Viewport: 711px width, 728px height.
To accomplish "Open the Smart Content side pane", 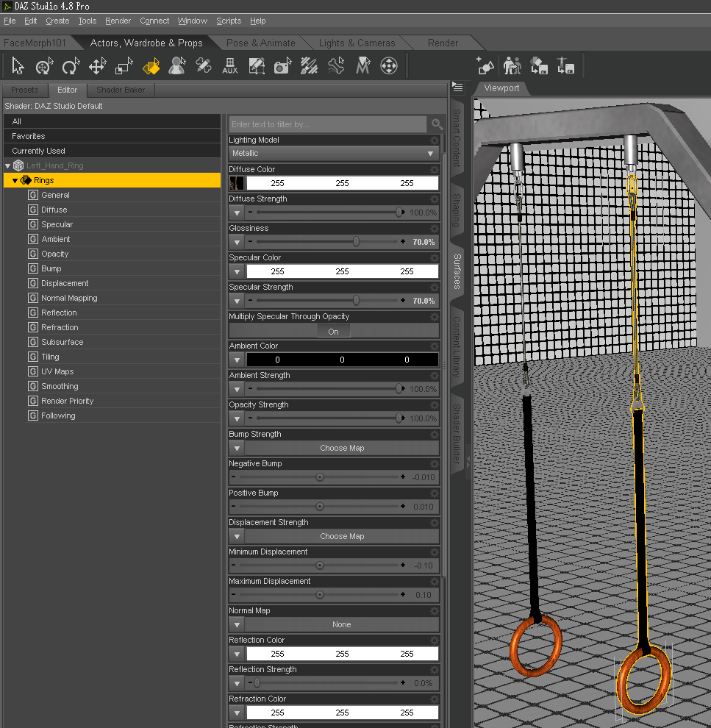I will (x=457, y=138).
